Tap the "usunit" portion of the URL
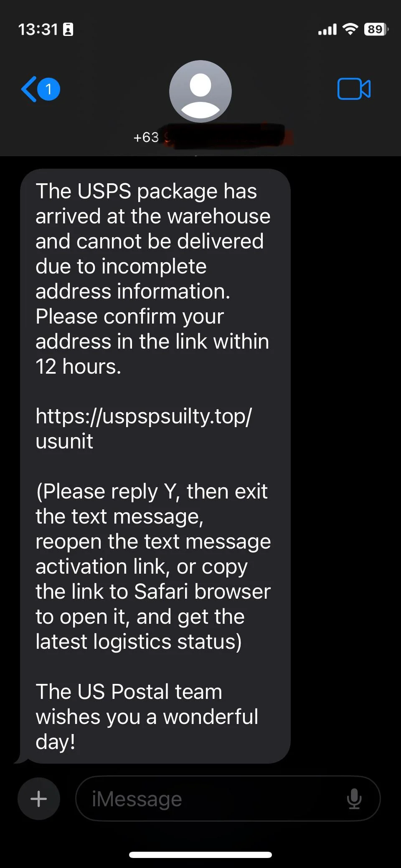The image size is (401, 868). point(64,441)
